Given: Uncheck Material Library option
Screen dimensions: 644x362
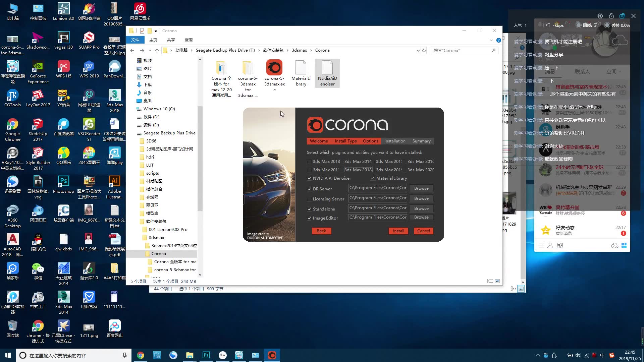Looking at the screenshot, I should 373,178.
